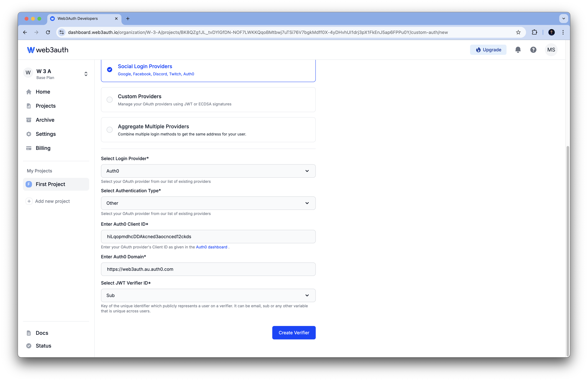Click Create Verifier button

(x=294, y=333)
